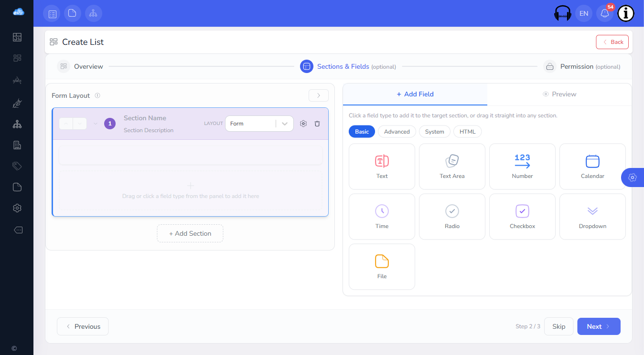This screenshot has height=355, width=644.
Task: Move section up with arrow
Action: coord(66,124)
